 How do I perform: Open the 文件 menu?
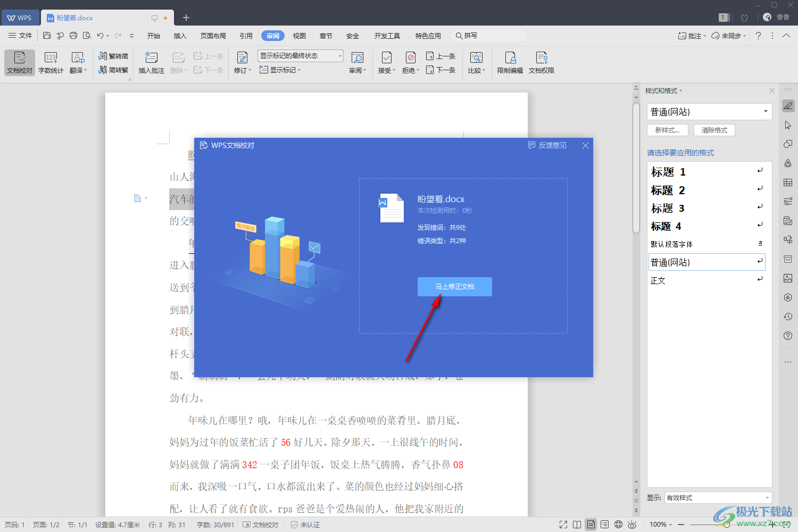20,36
